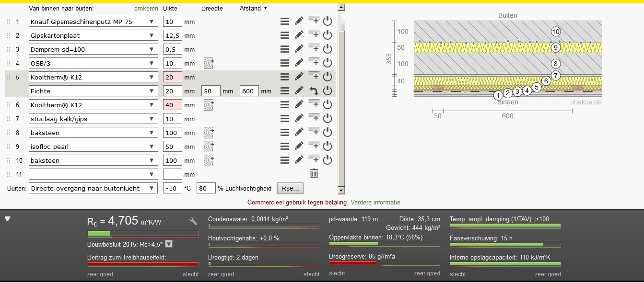Open the Gipskartonplaat material dropdown
This screenshot has height=283, width=644.
point(94,35)
